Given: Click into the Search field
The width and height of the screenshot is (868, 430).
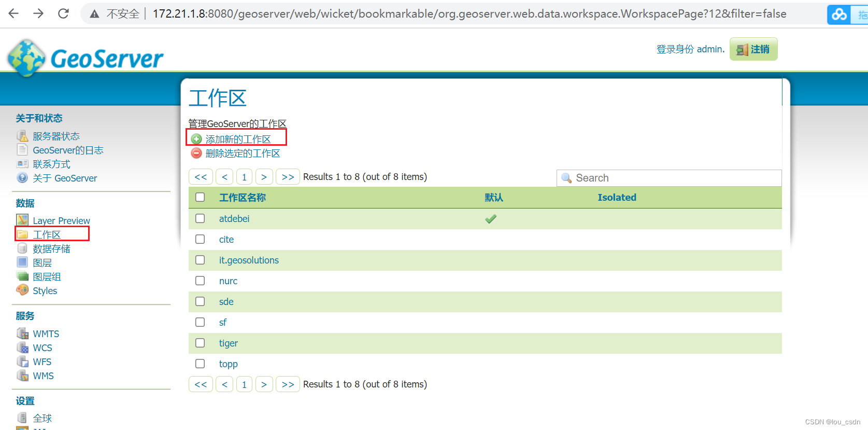Looking at the screenshot, I should pyautogui.click(x=669, y=178).
